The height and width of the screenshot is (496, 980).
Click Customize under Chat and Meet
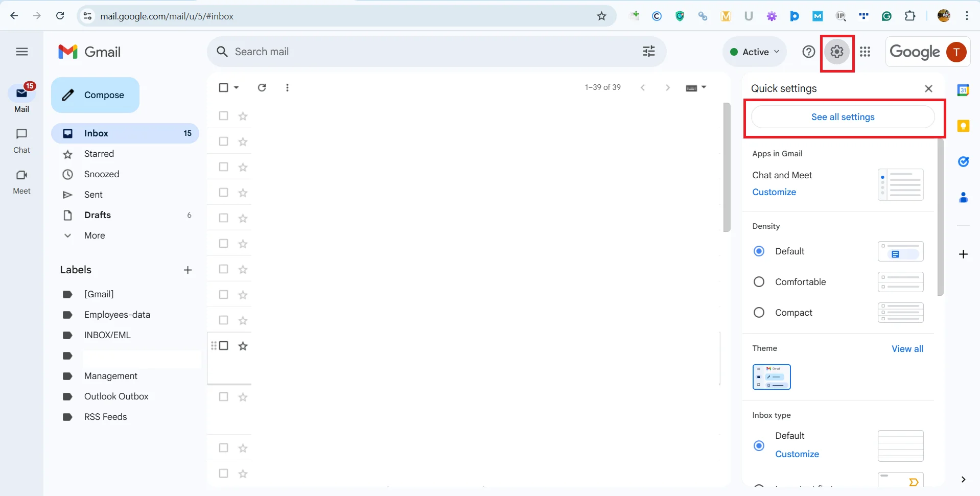[x=774, y=192]
